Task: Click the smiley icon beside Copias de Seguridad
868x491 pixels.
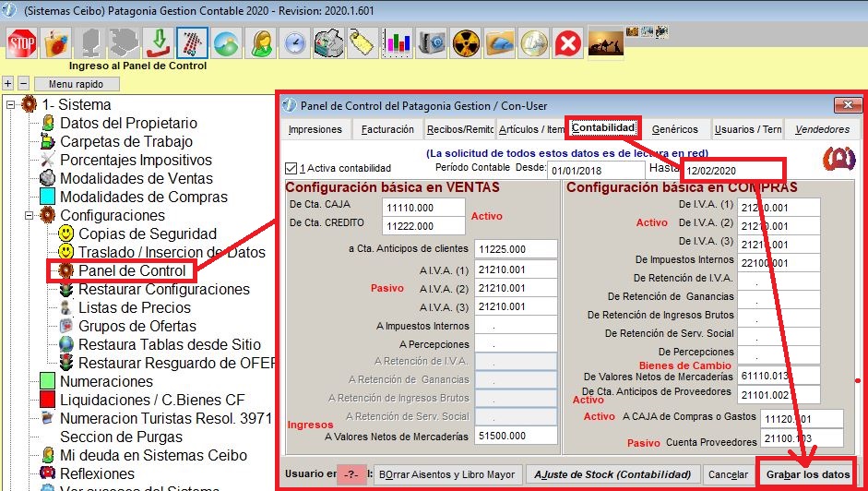Action: coord(66,234)
